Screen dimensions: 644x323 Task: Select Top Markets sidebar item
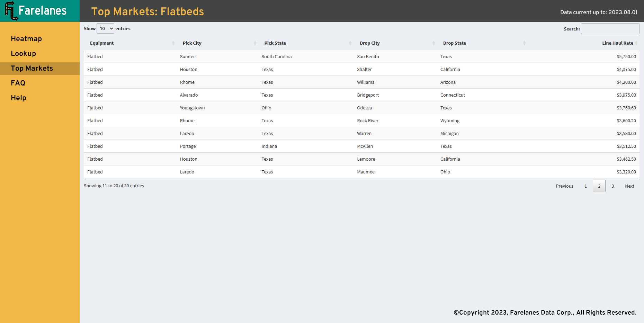point(40,69)
